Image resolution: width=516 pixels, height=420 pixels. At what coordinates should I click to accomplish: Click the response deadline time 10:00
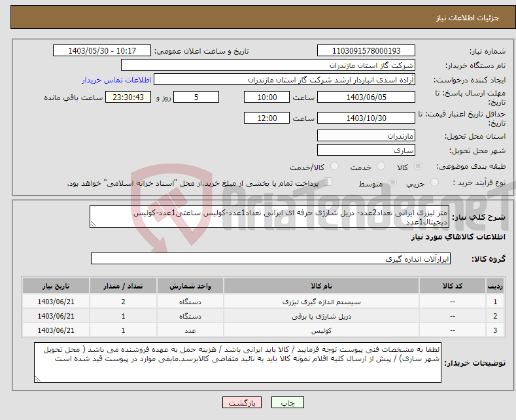pos(267,97)
